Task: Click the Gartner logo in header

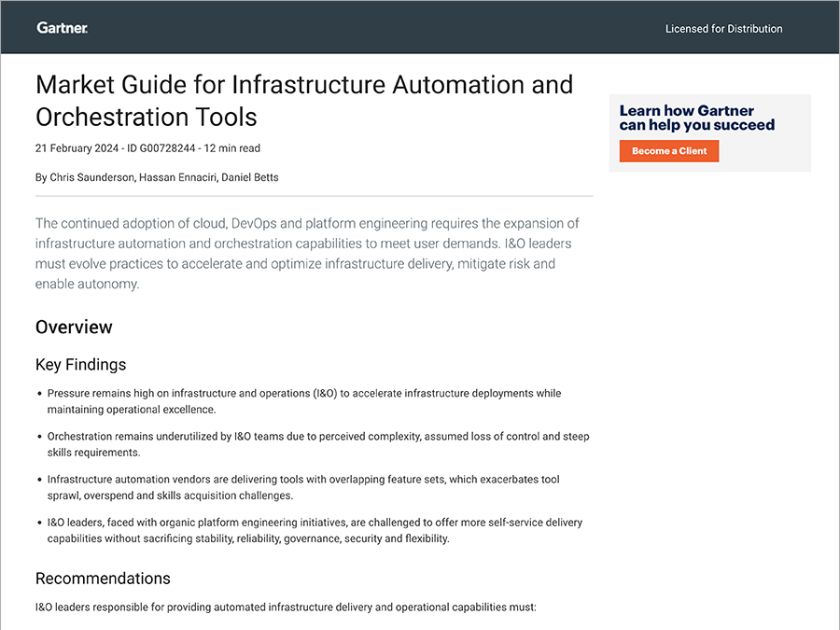Action: (62, 28)
